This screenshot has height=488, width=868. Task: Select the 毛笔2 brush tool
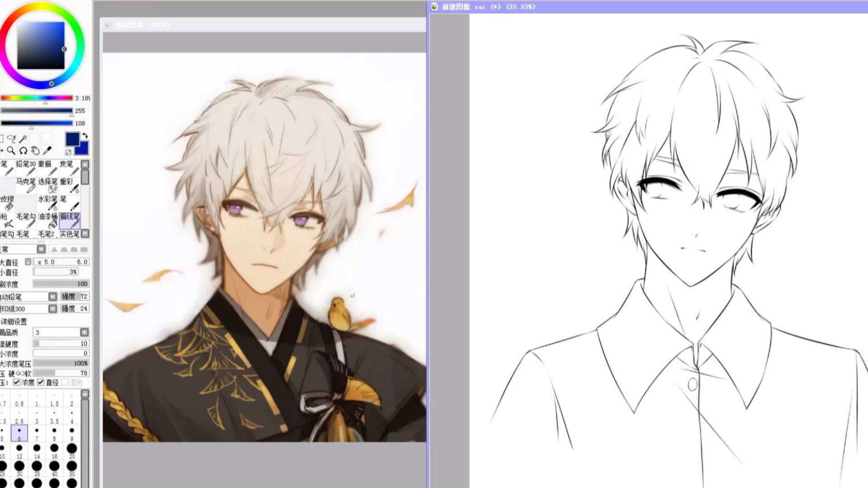[x=47, y=234]
